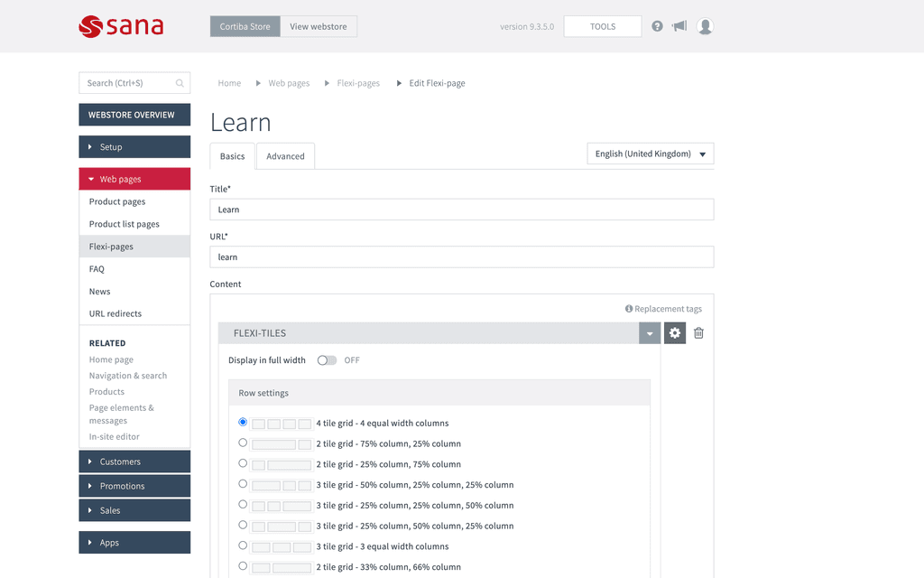Screen dimensions: 924x578
Task: Open Flexi-tiles gear settings icon
Action: click(675, 333)
